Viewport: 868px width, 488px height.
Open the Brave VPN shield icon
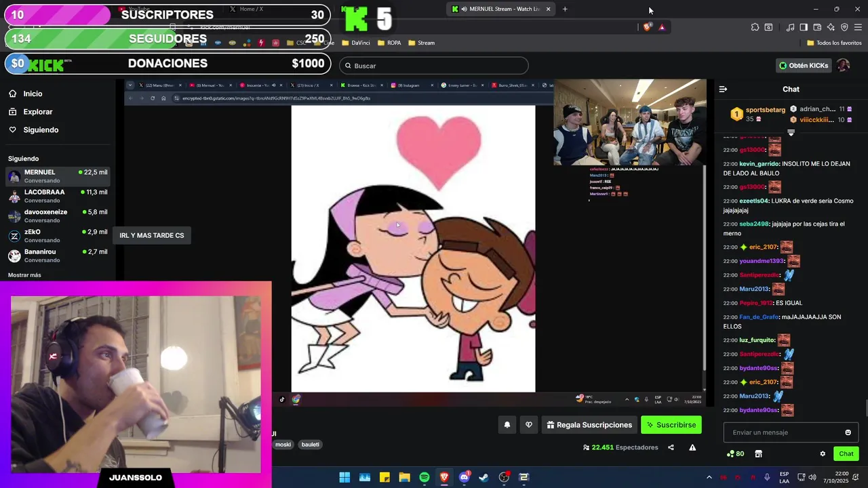(844, 27)
